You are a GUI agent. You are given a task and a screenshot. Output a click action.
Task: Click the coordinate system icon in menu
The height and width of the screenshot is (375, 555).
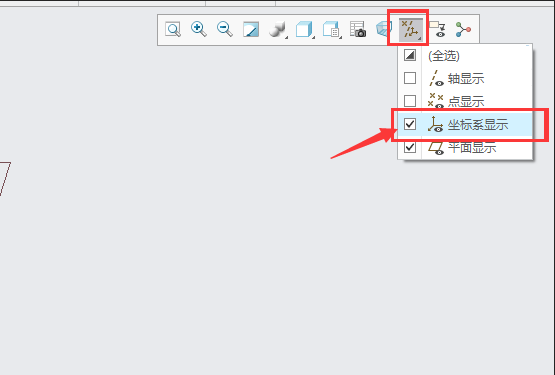435,124
